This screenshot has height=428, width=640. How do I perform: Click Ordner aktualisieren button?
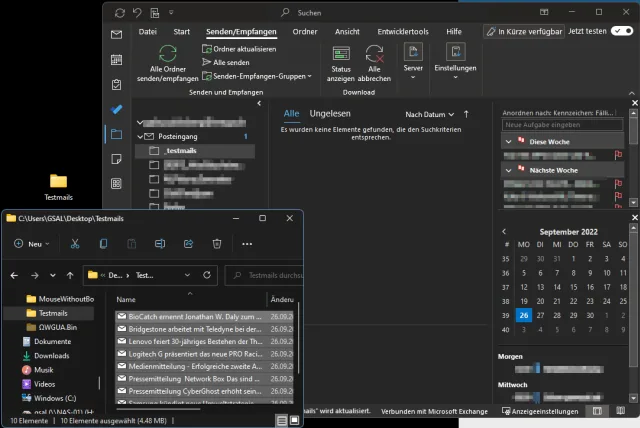tap(244, 49)
